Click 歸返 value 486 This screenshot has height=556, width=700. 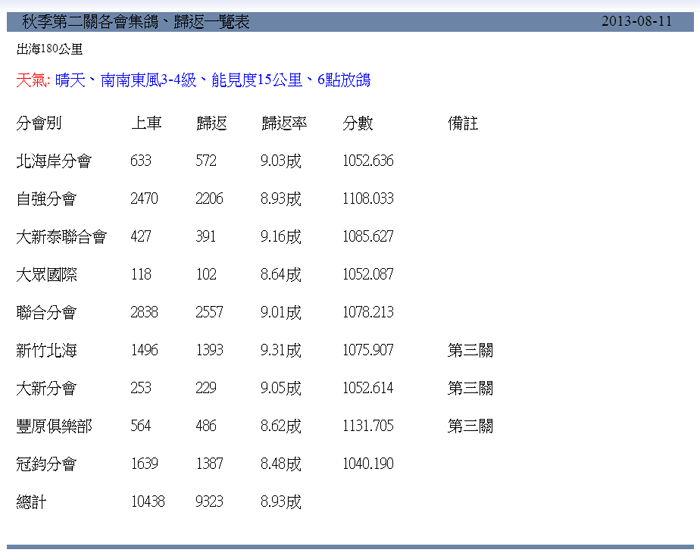click(x=206, y=426)
